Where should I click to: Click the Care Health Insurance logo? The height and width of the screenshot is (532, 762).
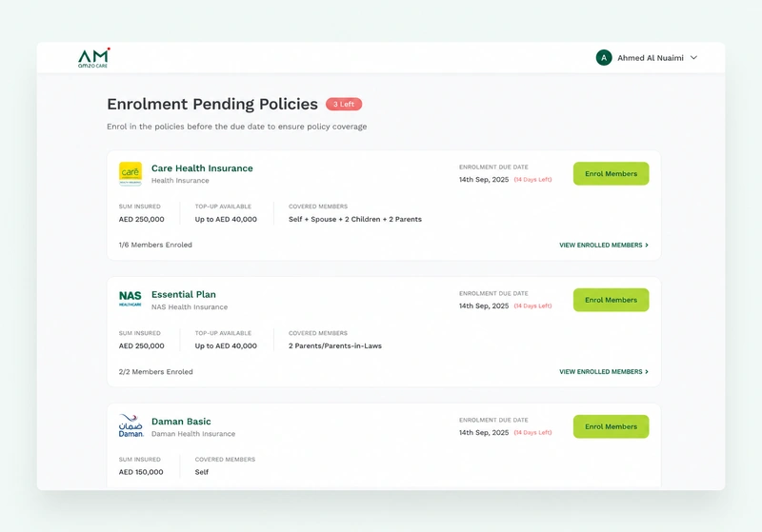point(130,174)
